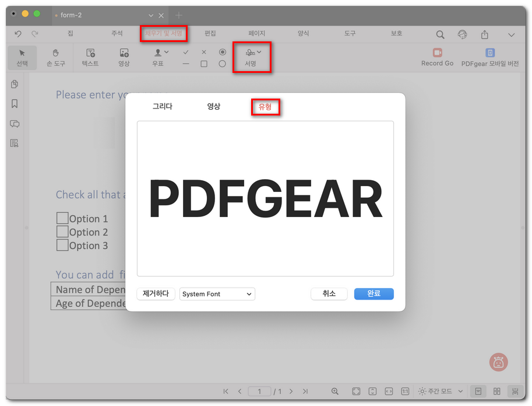The image size is (532, 406).
Task: Switch to the 유형 type tab
Action: (265, 107)
